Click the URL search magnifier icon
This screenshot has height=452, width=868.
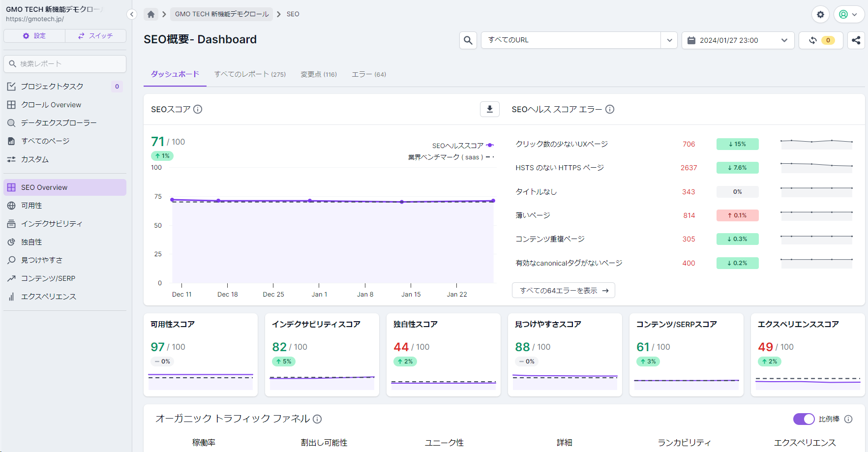(468, 40)
